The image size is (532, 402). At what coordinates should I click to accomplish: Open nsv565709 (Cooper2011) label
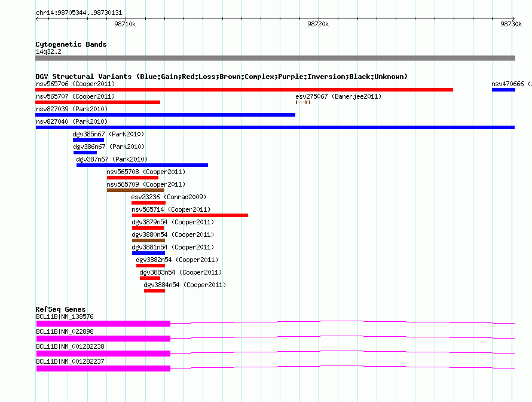[x=146, y=184]
